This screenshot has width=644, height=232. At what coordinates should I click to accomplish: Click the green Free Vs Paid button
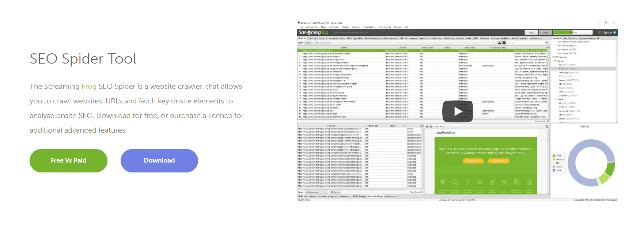pyautogui.click(x=68, y=160)
